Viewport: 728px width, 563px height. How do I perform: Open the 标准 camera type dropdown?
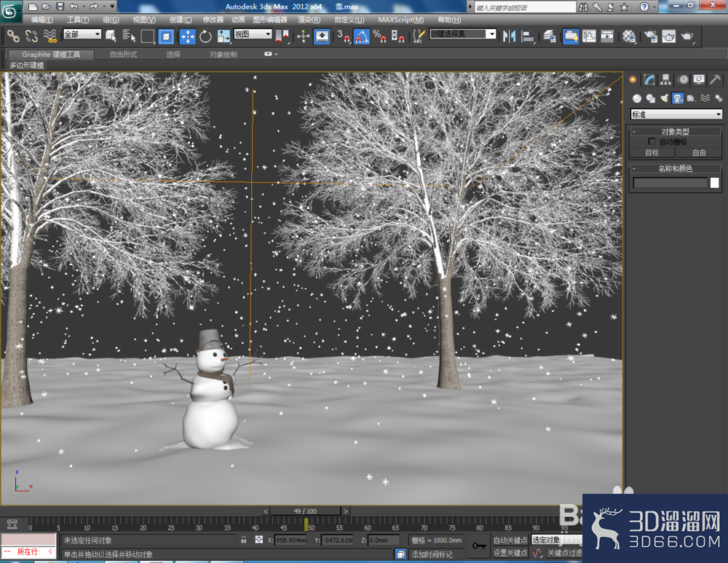676,114
